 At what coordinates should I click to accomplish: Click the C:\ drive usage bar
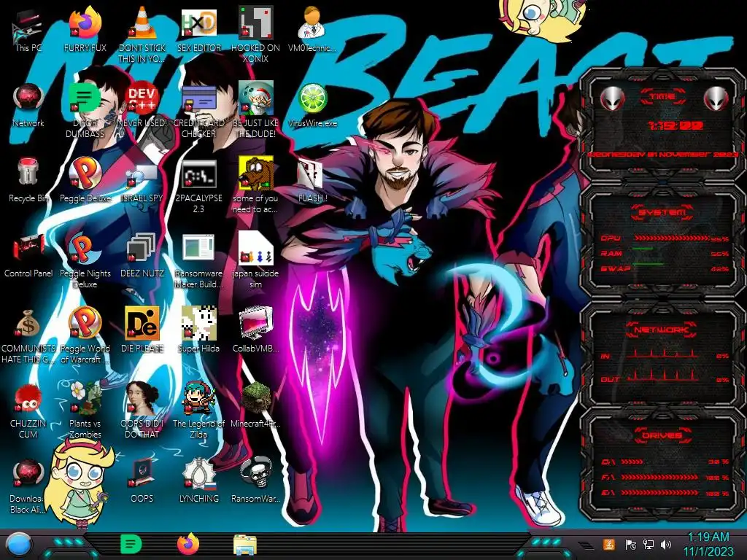[632, 462]
